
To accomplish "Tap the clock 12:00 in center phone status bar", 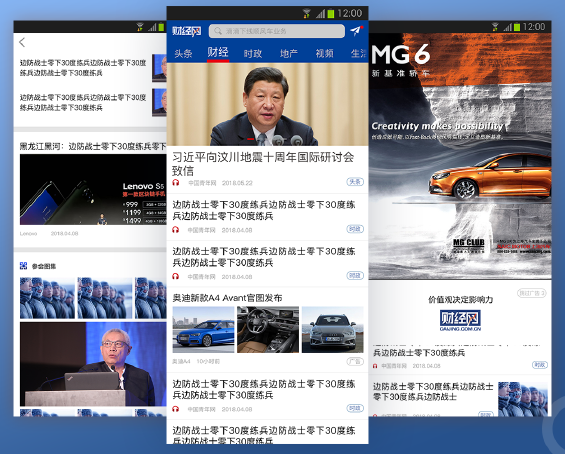I will 350,13.
